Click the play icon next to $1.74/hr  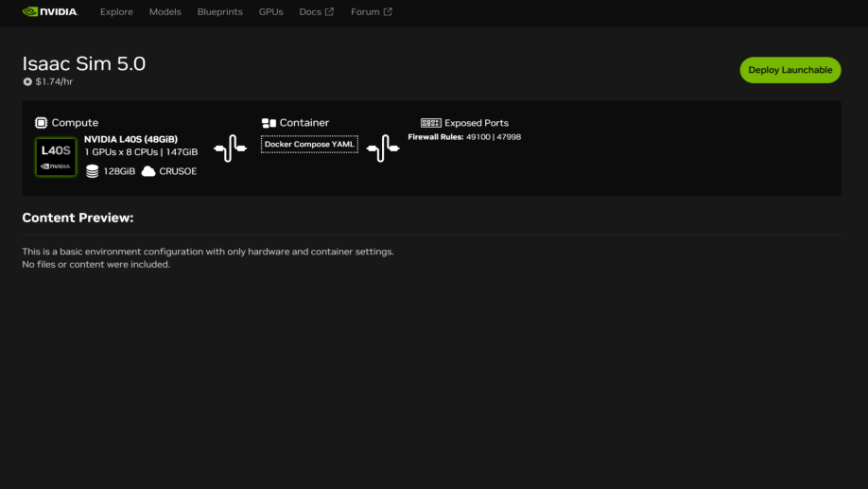coord(27,81)
